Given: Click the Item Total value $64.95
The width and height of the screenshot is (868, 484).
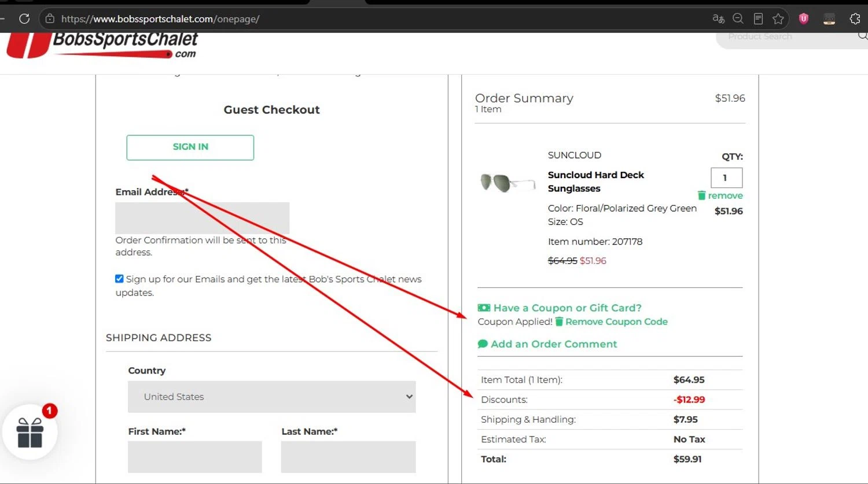Looking at the screenshot, I should [x=689, y=380].
